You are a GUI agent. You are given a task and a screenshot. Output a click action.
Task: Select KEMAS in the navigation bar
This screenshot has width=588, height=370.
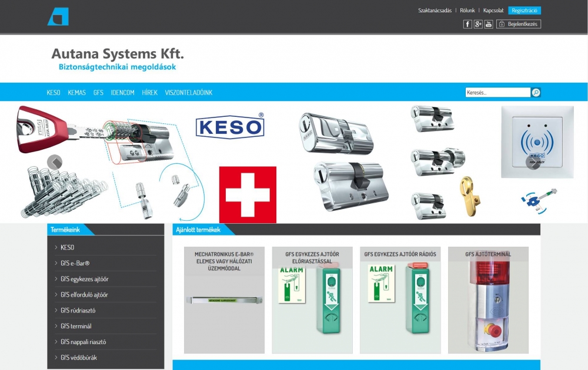[77, 93]
